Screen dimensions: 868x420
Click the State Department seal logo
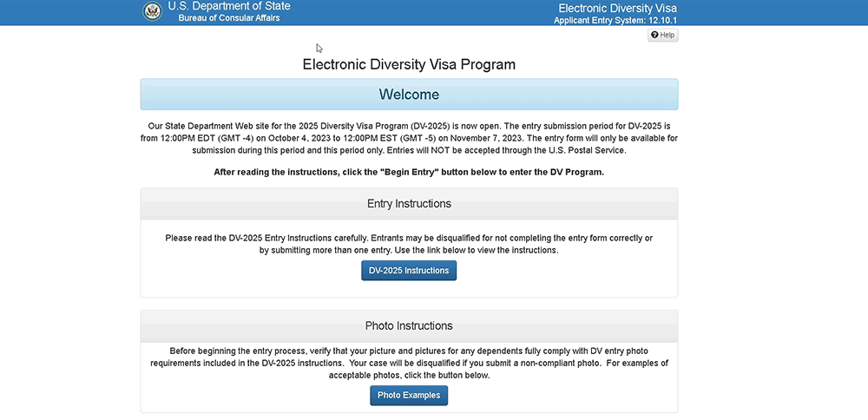[152, 11]
